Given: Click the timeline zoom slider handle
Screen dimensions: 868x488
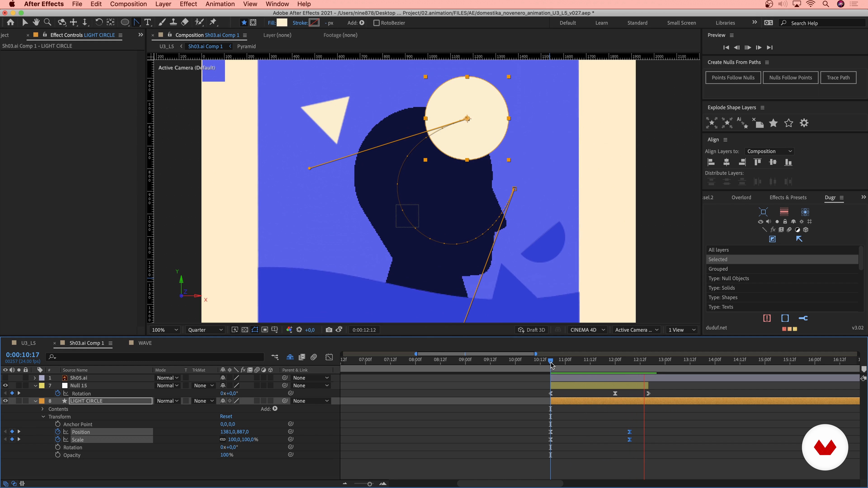Looking at the screenshot, I should point(370,484).
